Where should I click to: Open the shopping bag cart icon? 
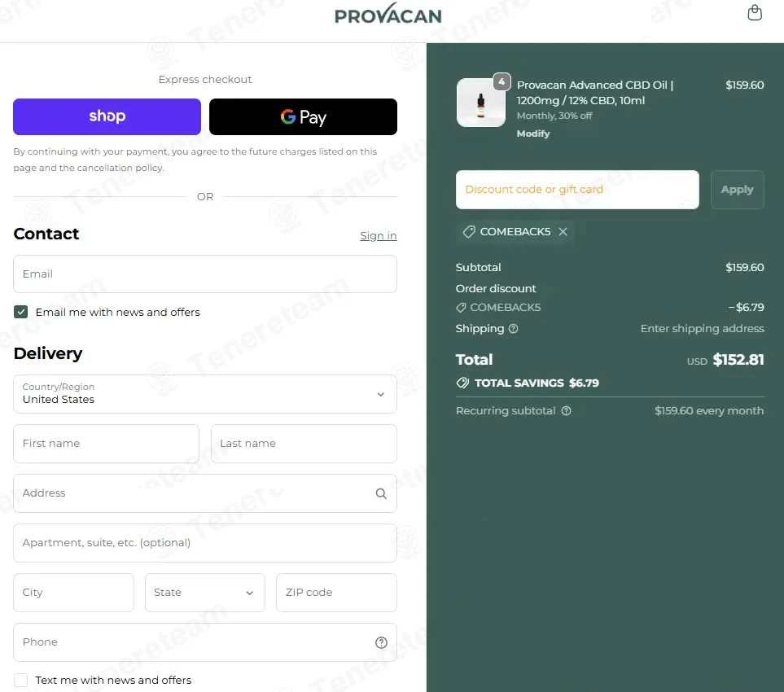click(x=755, y=12)
